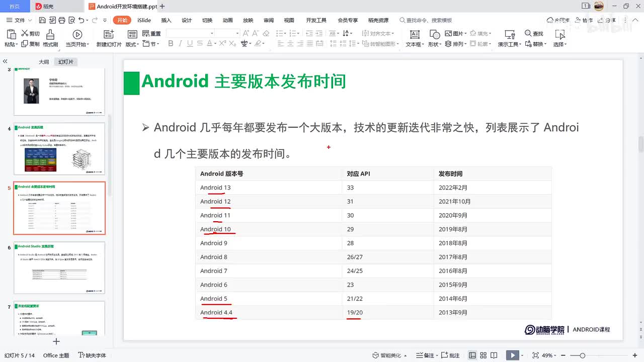Open the iSlide ribbon tab
This screenshot has height=362, width=644.
[144, 20]
